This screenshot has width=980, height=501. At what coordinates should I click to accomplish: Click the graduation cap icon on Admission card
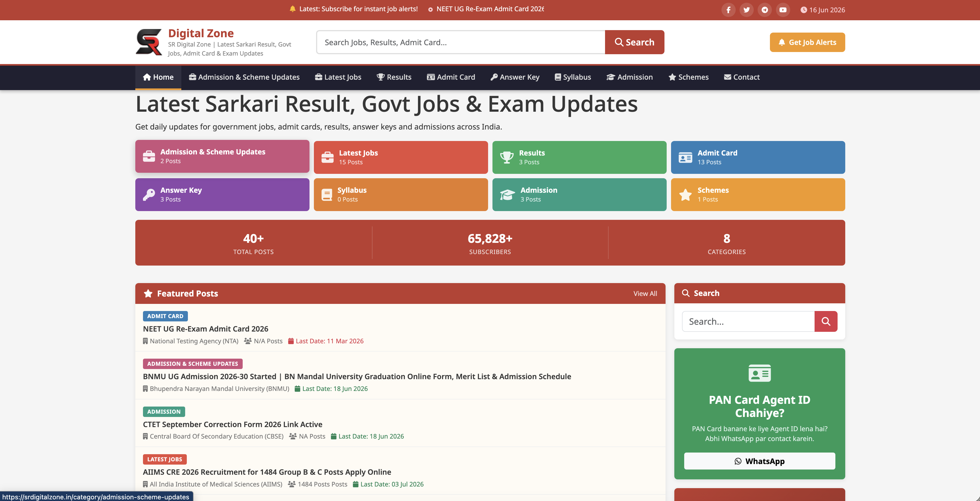(507, 195)
